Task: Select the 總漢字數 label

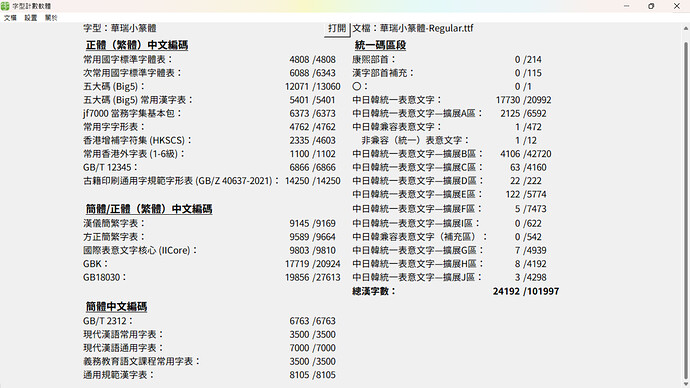Action: (x=374, y=291)
